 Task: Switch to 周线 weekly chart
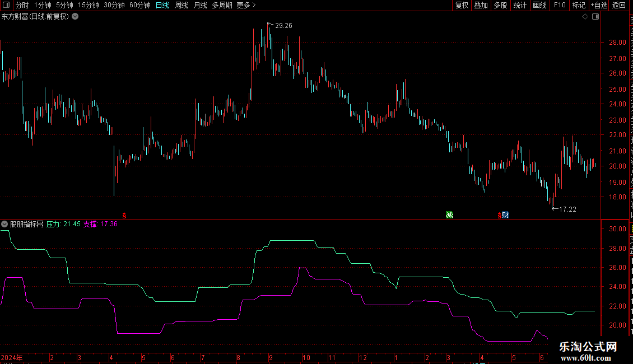(181, 5)
